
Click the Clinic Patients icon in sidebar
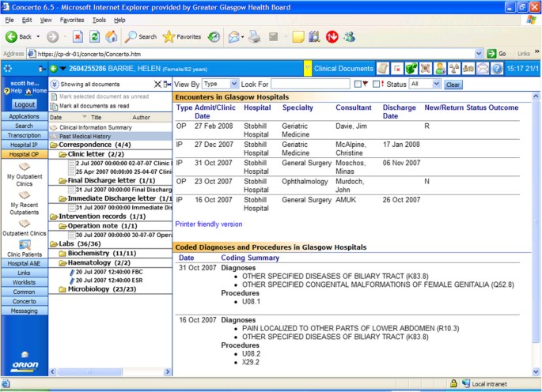pyautogui.click(x=24, y=245)
